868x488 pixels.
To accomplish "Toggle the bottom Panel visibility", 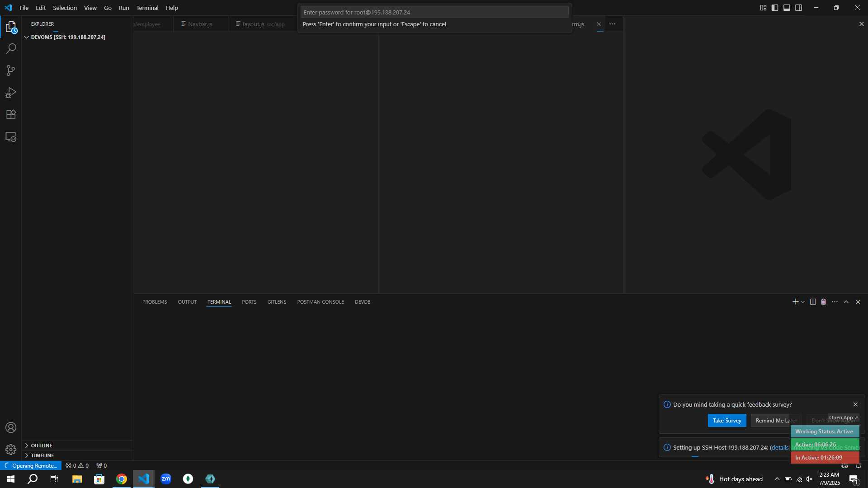I will coord(787,8).
